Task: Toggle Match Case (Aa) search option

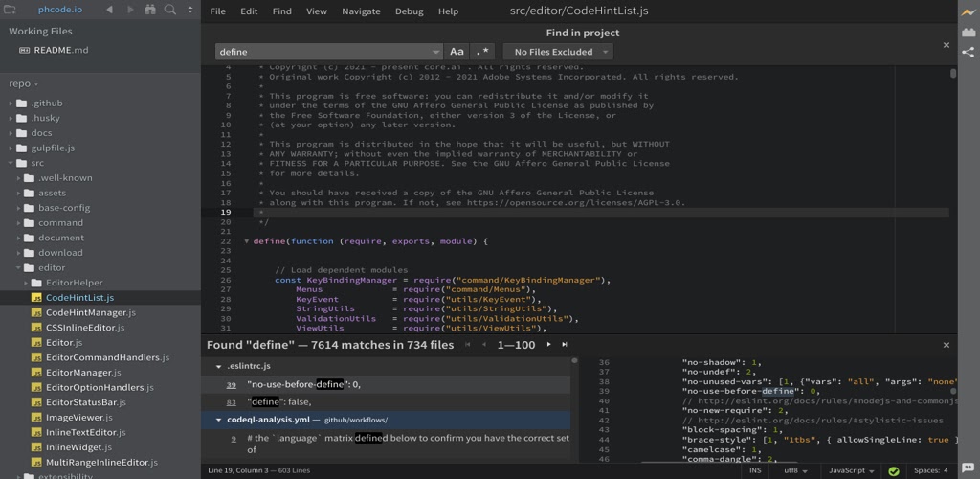Action: pos(457,52)
